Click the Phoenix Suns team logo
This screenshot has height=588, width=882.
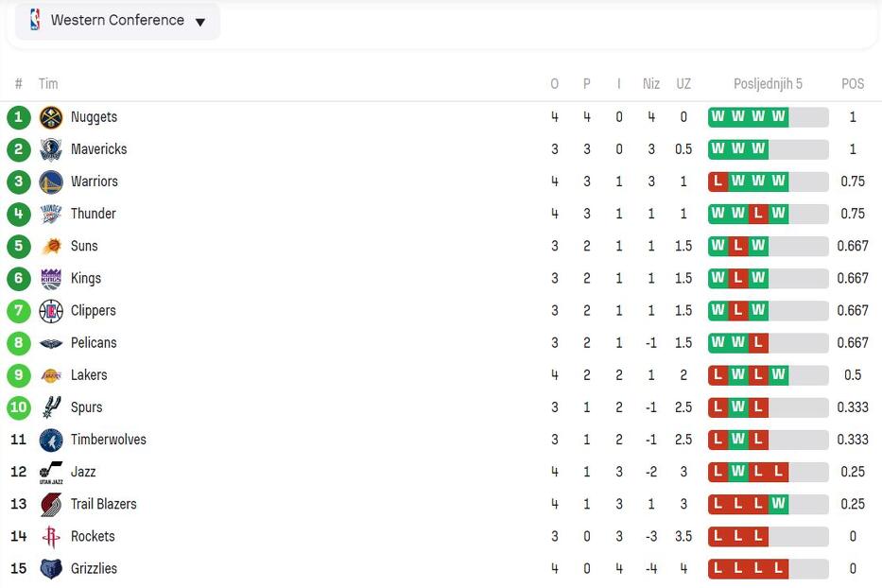51,246
